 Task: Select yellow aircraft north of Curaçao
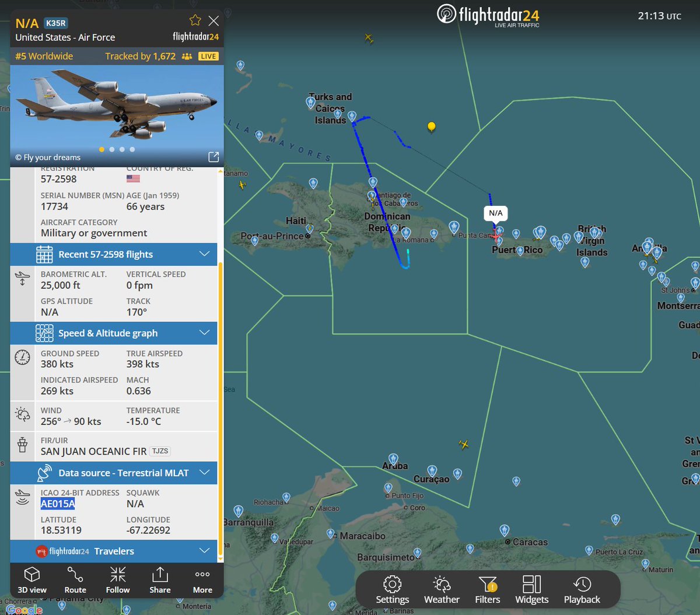point(464,445)
